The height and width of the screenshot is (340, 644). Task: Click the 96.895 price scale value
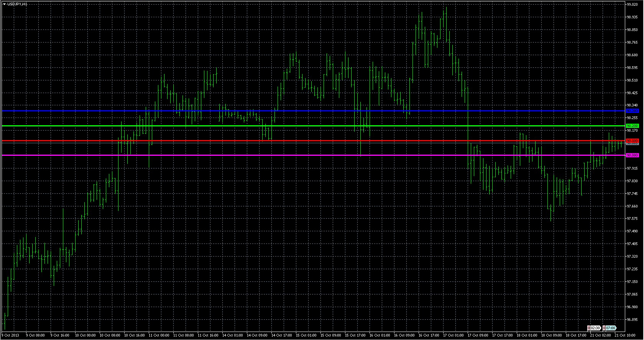[632, 320]
